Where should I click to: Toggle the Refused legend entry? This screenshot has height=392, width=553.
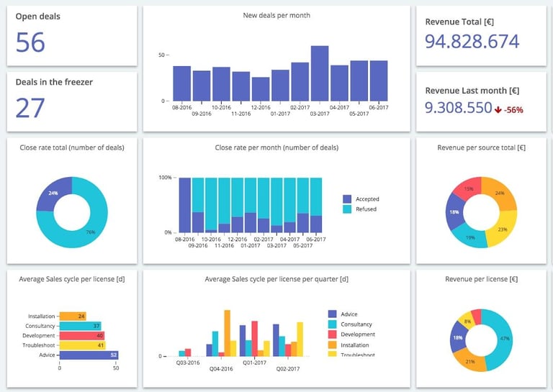tap(360, 209)
